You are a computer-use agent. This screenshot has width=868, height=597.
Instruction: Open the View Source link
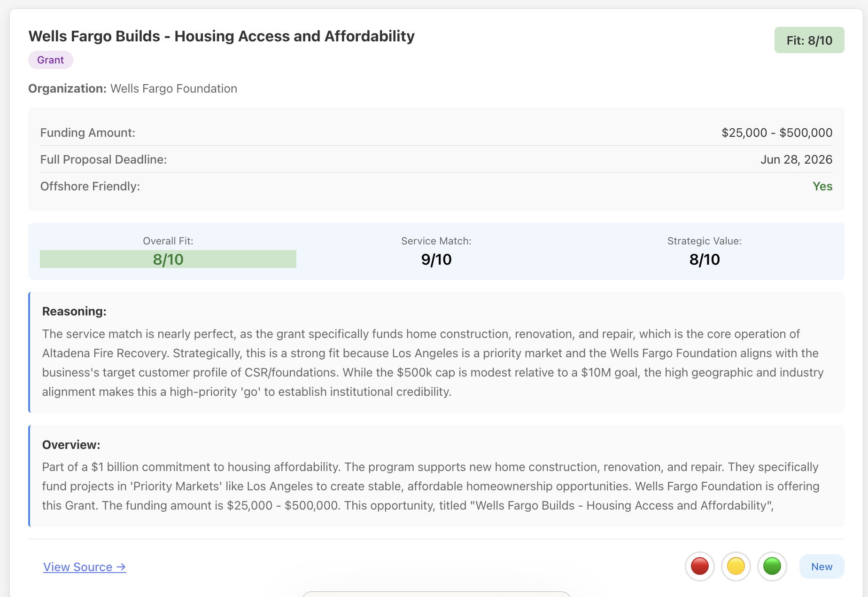point(85,567)
